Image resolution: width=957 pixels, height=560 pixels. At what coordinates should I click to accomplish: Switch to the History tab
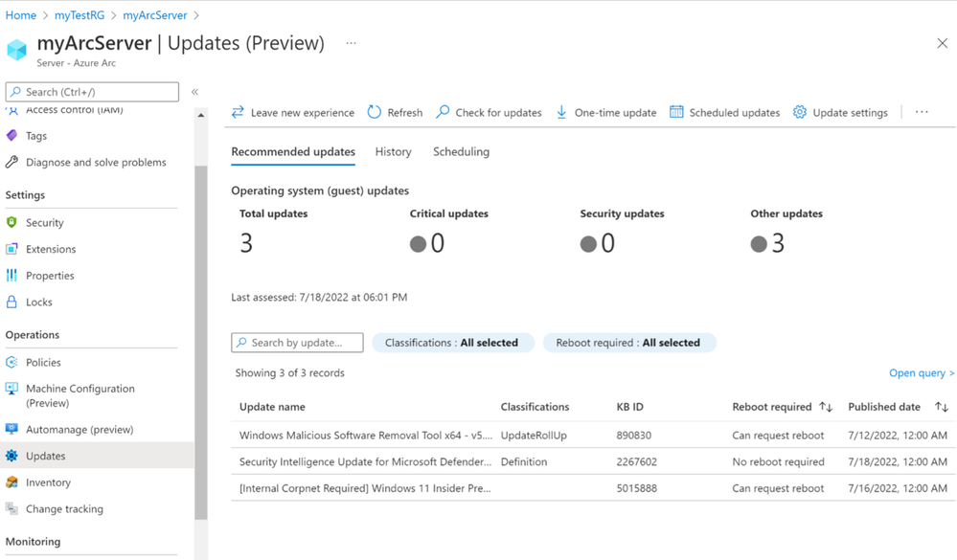[393, 152]
